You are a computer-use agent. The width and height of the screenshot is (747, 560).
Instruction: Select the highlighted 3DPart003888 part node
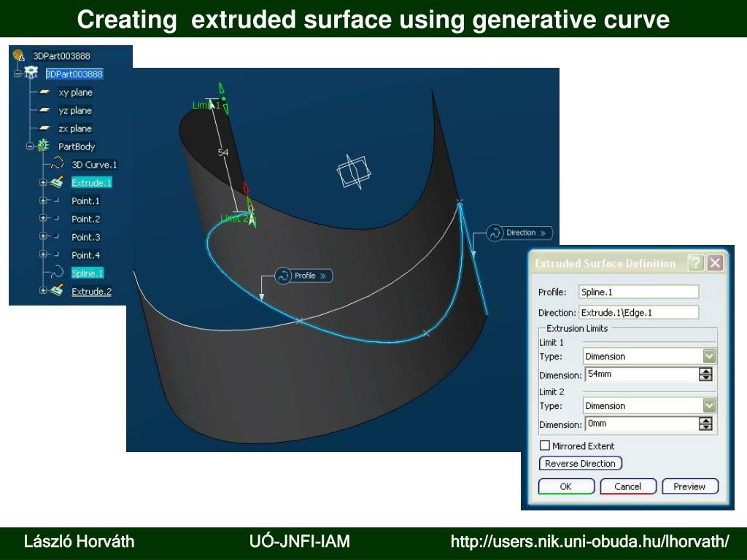pos(74,74)
